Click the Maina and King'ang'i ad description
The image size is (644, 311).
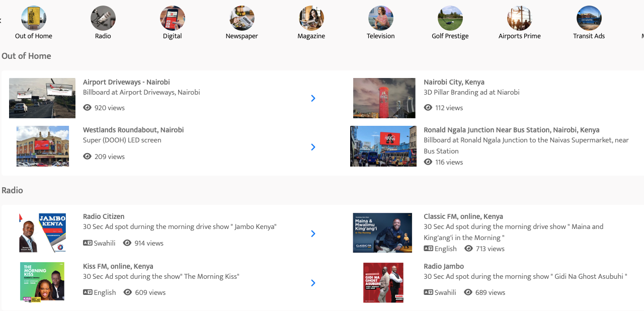pyautogui.click(x=514, y=232)
